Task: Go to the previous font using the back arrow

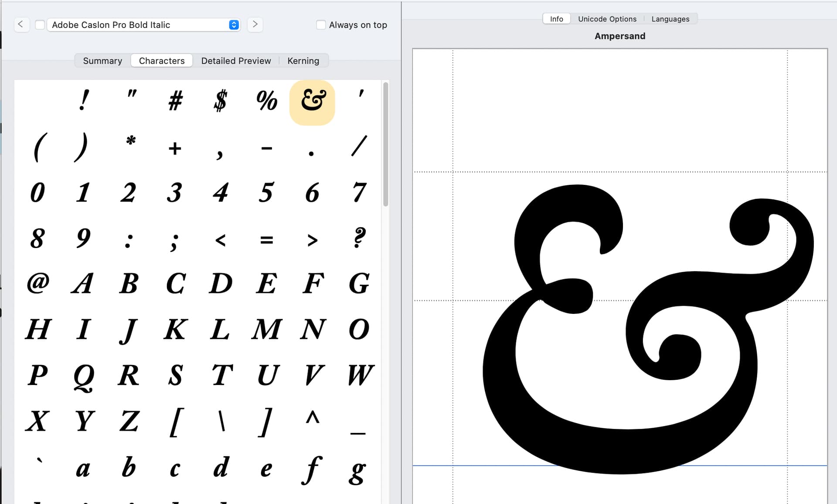Action: point(20,24)
